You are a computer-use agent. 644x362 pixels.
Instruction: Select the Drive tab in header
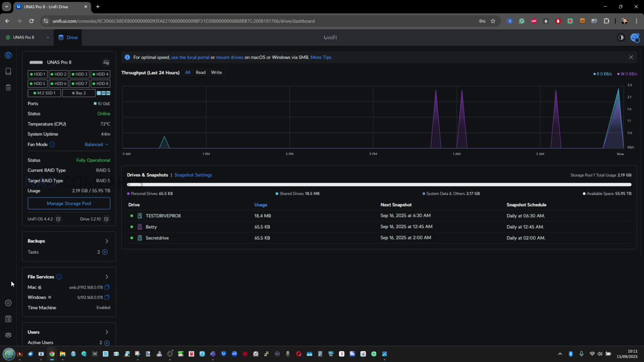(68, 37)
